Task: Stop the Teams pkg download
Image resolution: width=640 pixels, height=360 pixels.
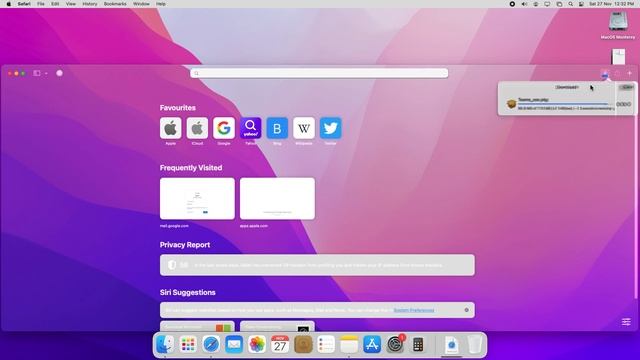Action: tap(620, 104)
